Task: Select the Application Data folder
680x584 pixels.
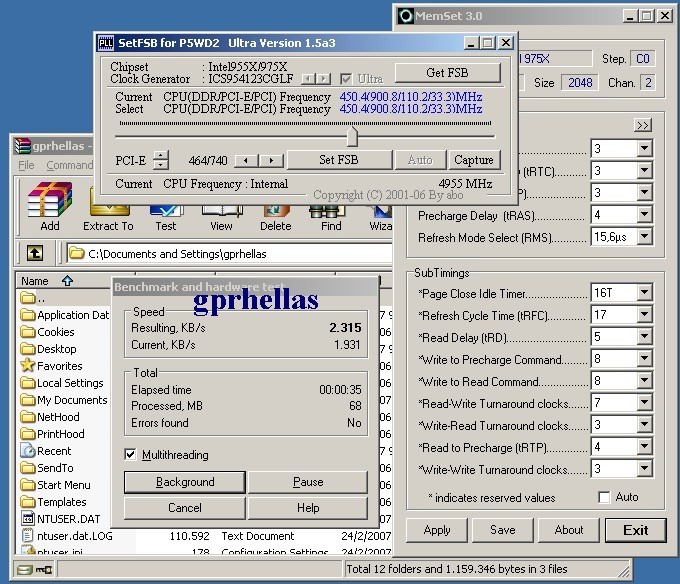Action: coord(65,315)
